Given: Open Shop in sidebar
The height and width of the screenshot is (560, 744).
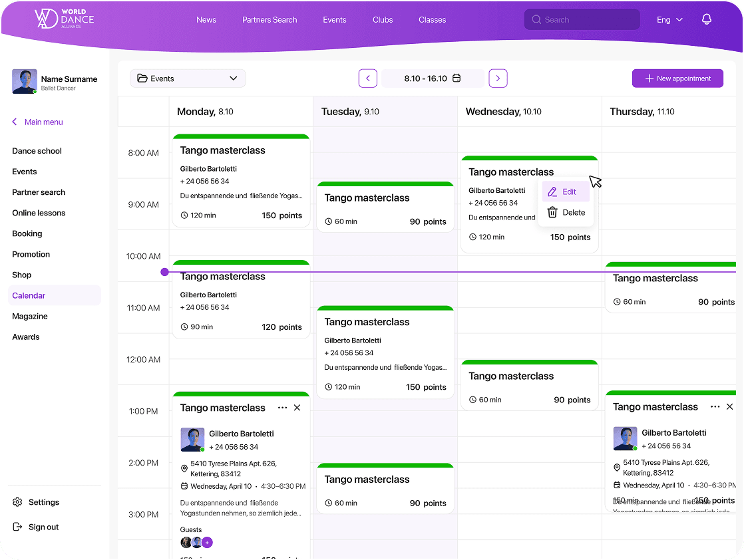Looking at the screenshot, I should pos(22,275).
